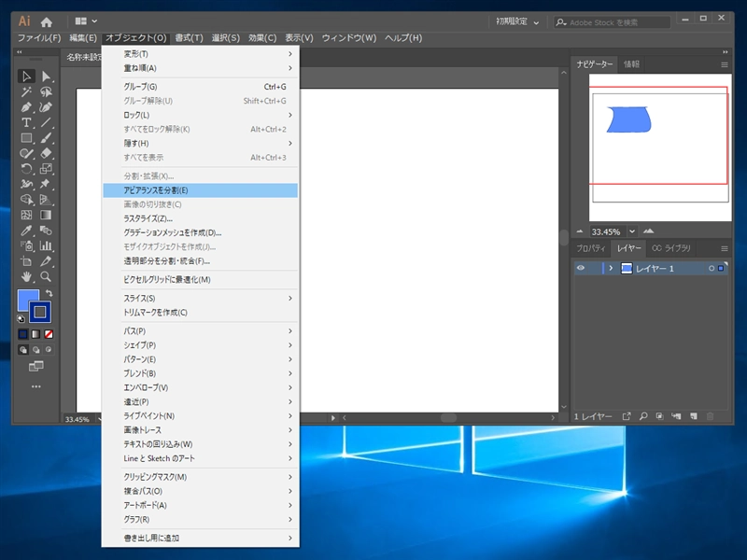Click グループ(G) in the Object menu

[x=201, y=87]
